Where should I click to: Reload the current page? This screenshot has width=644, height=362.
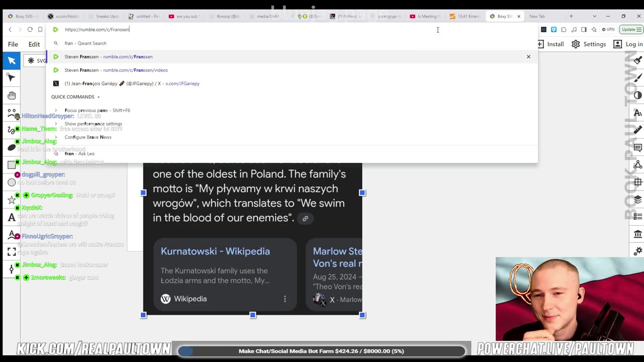[x=30, y=30]
